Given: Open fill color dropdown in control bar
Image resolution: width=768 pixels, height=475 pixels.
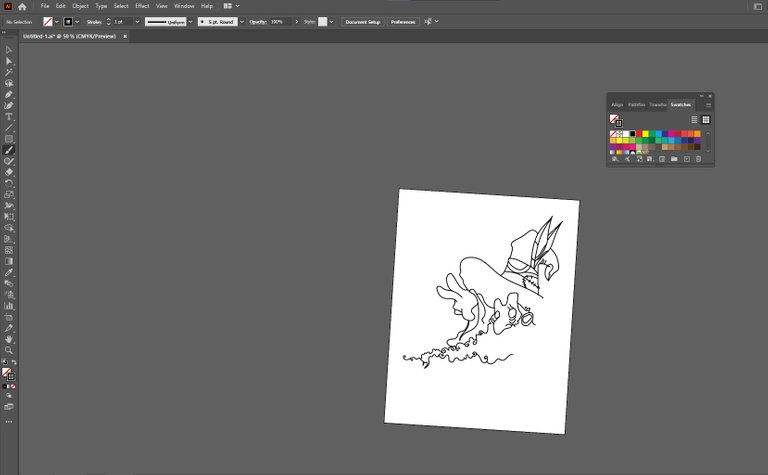Looking at the screenshot, I should tap(57, 22).
